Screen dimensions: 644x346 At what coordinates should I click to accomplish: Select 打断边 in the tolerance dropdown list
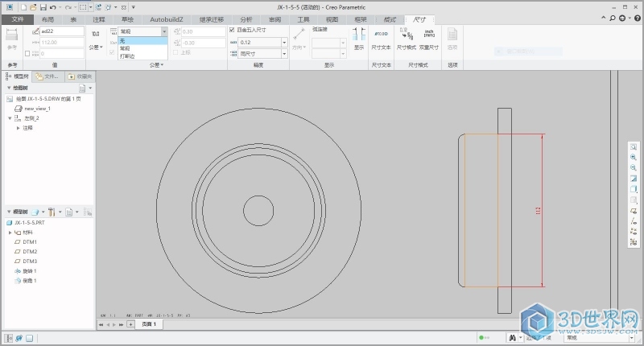click(x=142, y=56)
